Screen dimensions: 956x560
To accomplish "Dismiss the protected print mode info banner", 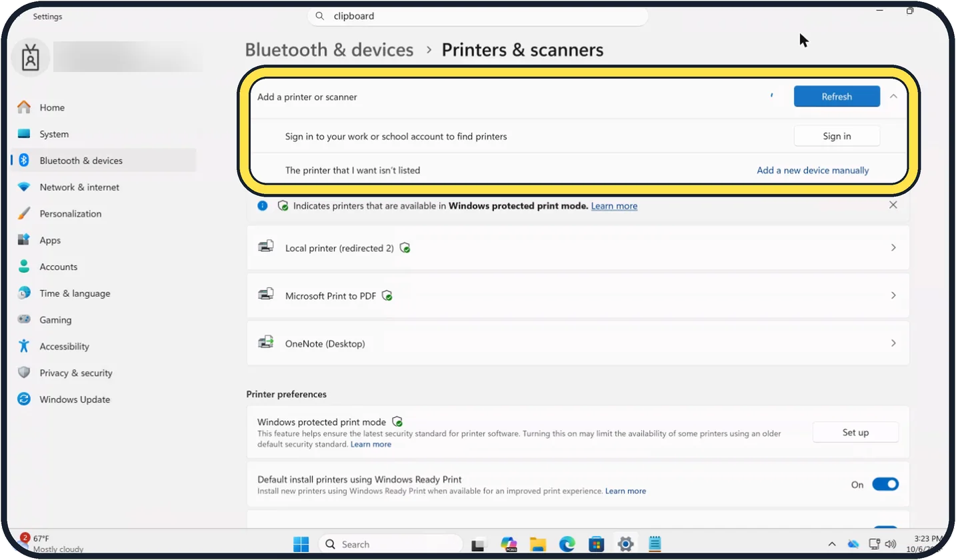I will 893,205.
